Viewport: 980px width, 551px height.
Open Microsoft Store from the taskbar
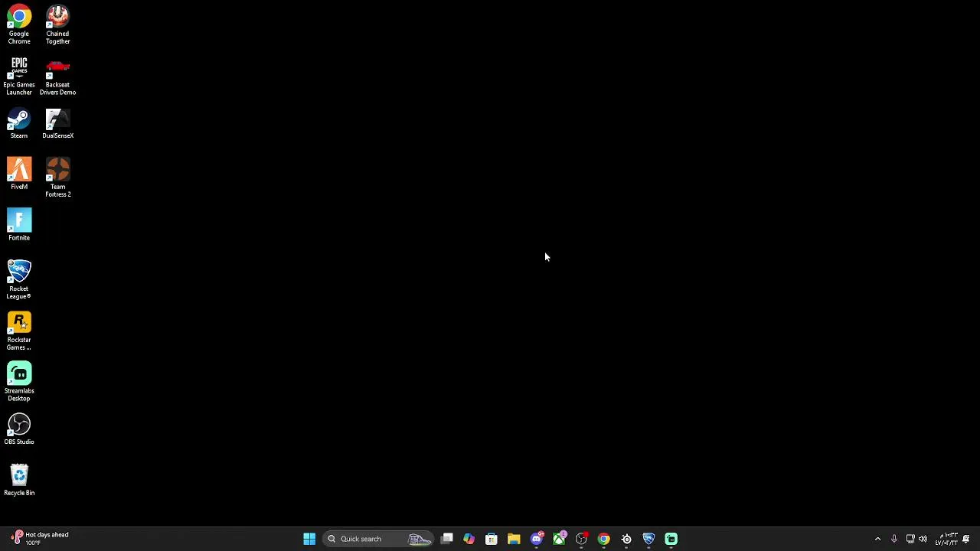(491, 539)
